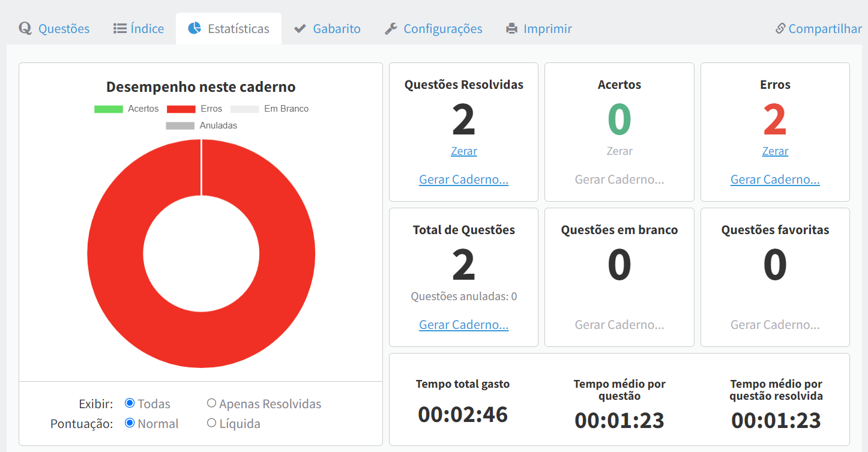This screenshot has width=868, height=452.
Task: Click the list icon beside Índice
Action: [x=119, y=28]
